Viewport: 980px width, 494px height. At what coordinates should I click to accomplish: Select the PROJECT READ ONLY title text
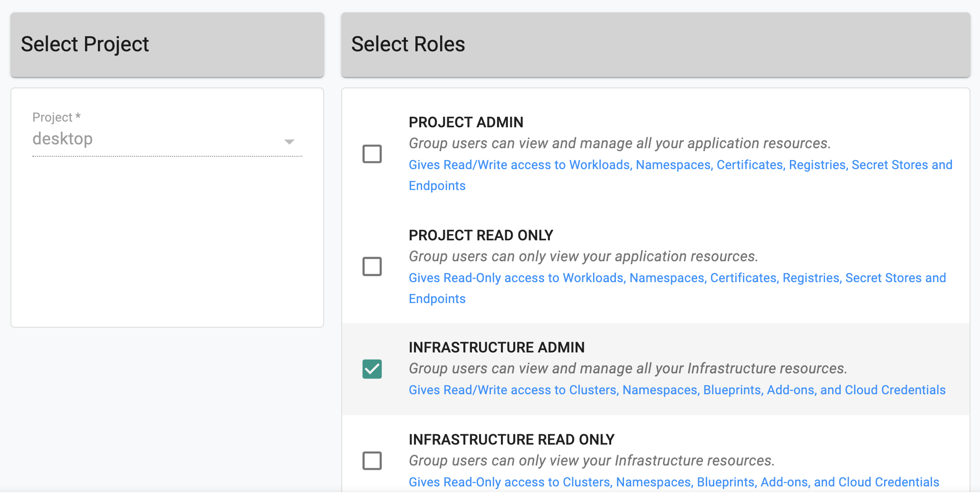[x=481, y=236]
